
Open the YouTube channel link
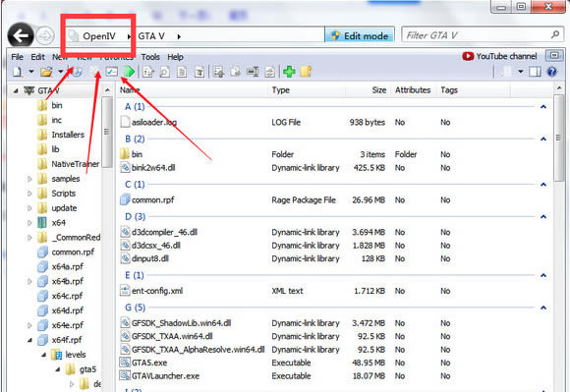click(500, 56)
